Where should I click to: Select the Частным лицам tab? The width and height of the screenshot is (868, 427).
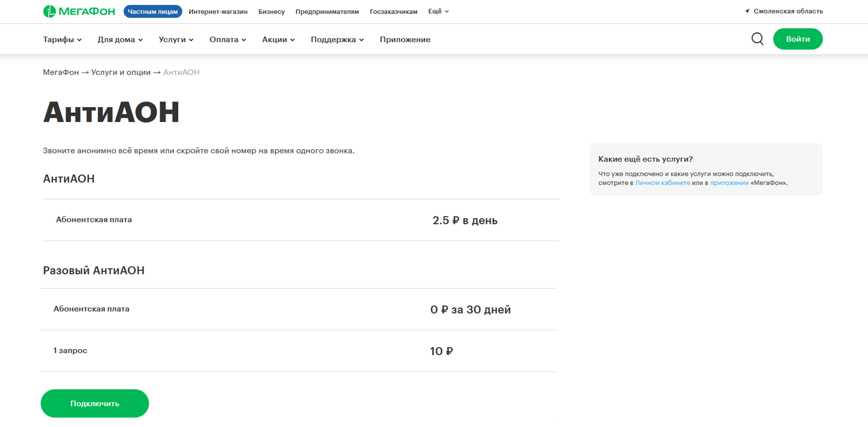(x=153, y=12)
